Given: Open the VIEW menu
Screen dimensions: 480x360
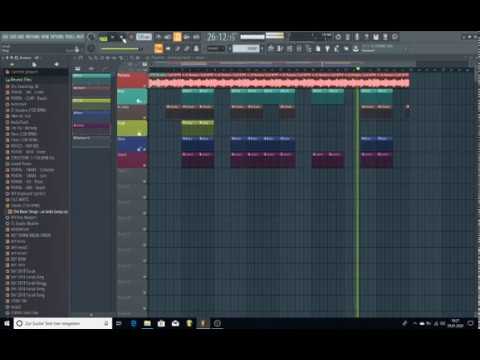Looking at the screenshot, I should pyautogui.click(x=45, y=37).
